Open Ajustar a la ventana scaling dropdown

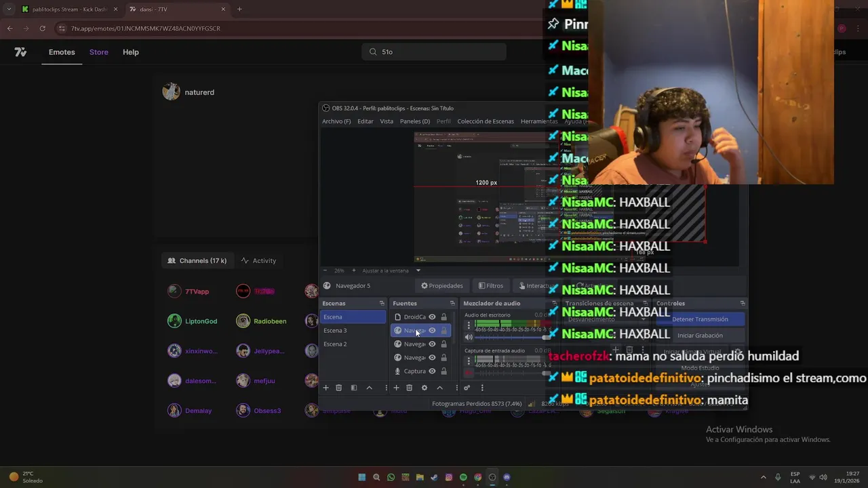[x=418, y=270]
